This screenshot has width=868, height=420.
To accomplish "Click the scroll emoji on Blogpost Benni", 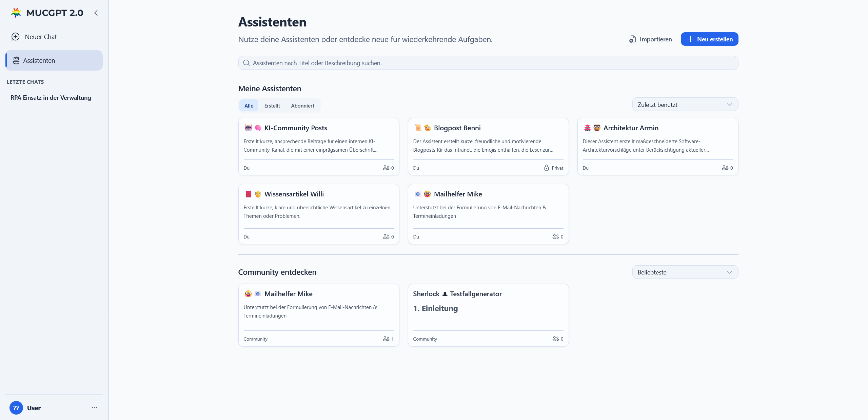I will pos(418,128).
